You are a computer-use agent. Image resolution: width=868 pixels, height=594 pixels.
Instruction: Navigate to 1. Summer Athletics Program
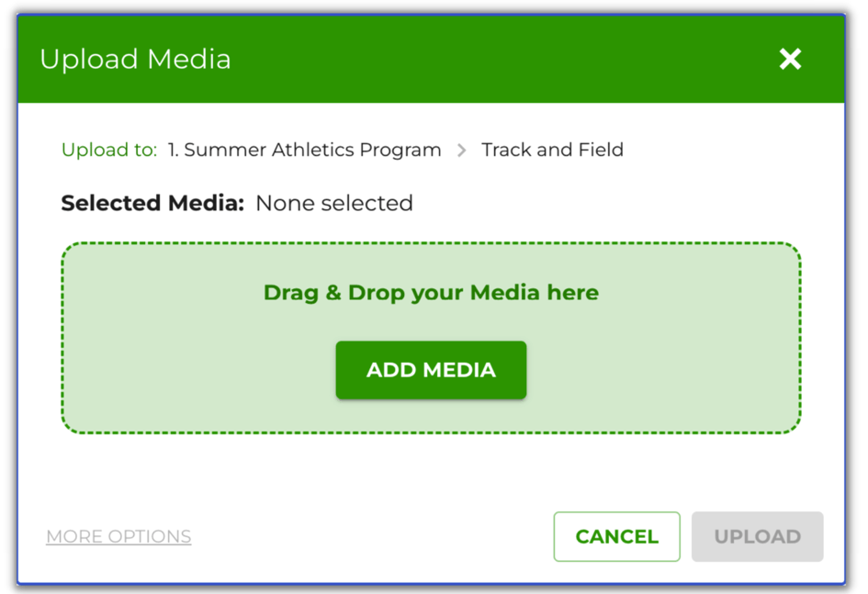pyautogui.click(x=304, y=150)
